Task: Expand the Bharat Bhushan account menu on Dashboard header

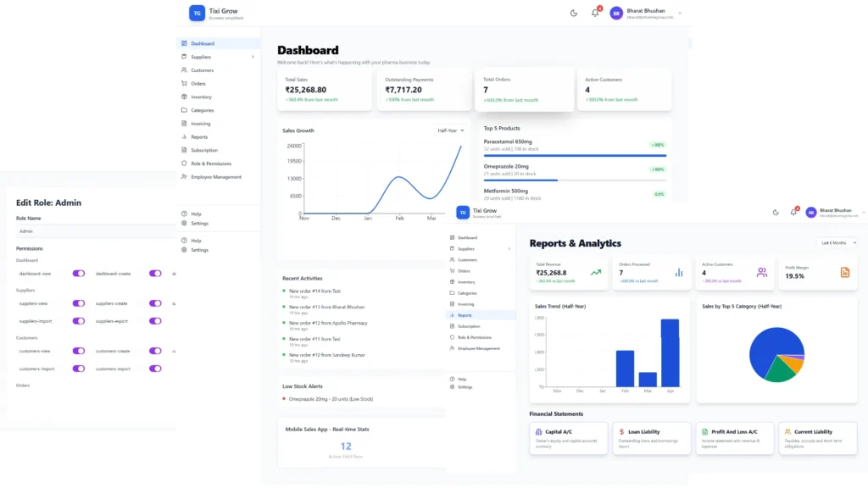Action: click(679, 13)
